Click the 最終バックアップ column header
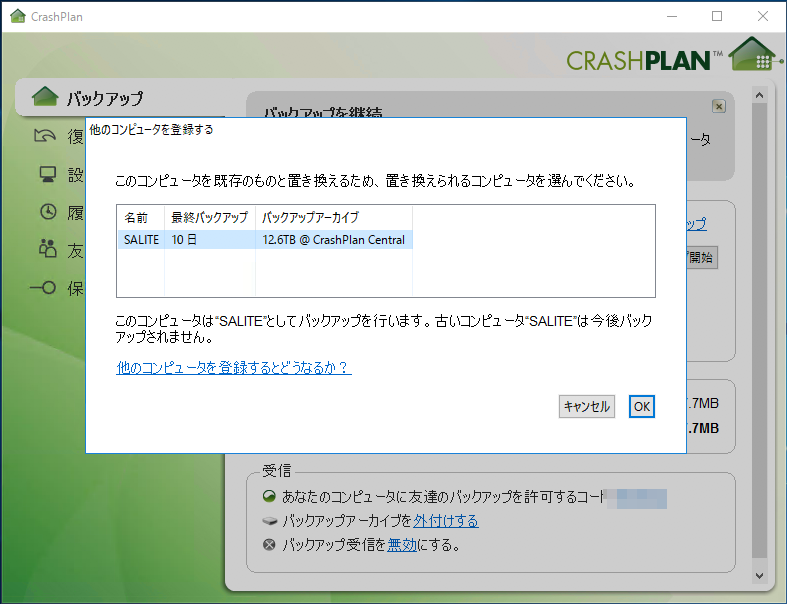 click(210, 217)
